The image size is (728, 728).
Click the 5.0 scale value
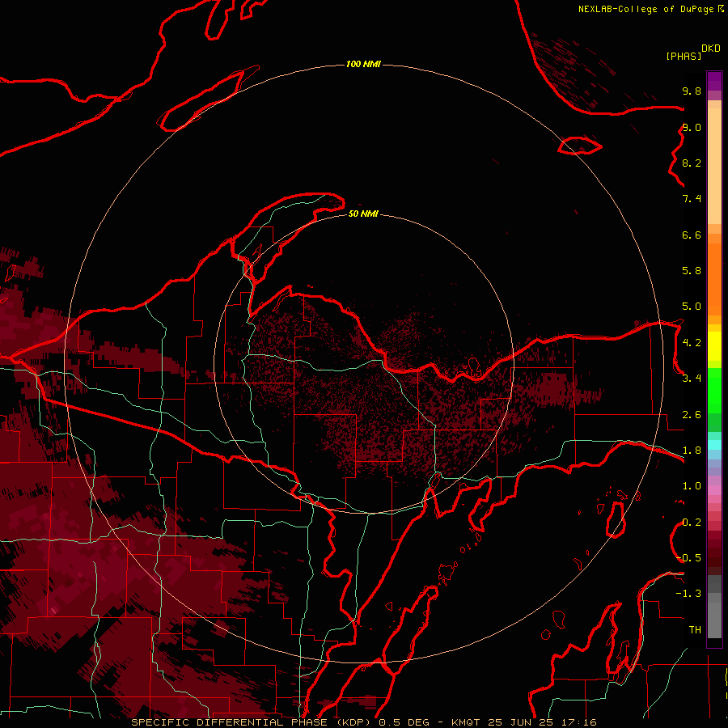point(692,307)
